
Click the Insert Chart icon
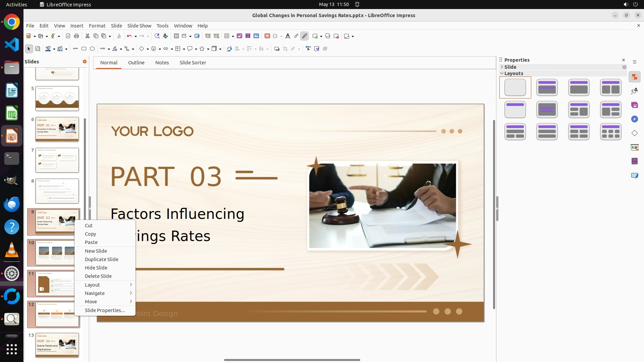(x=256, y=36)
